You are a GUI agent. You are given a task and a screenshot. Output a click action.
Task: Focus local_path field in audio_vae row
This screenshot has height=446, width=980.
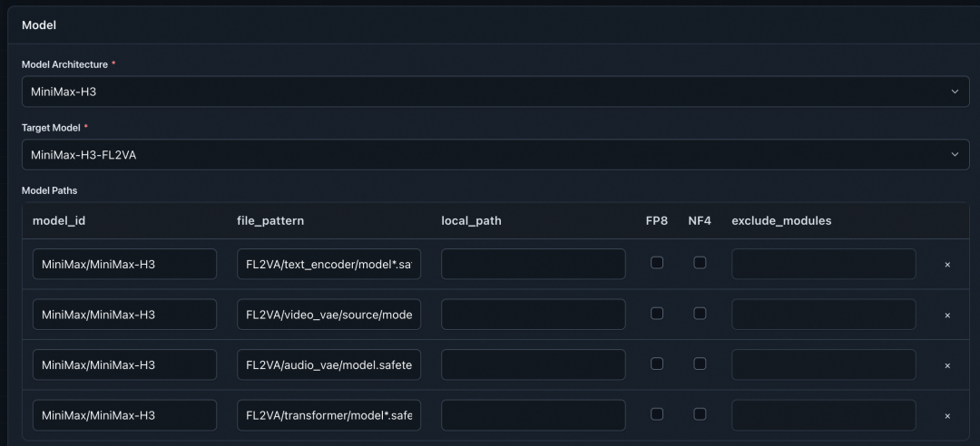[534, 364]
